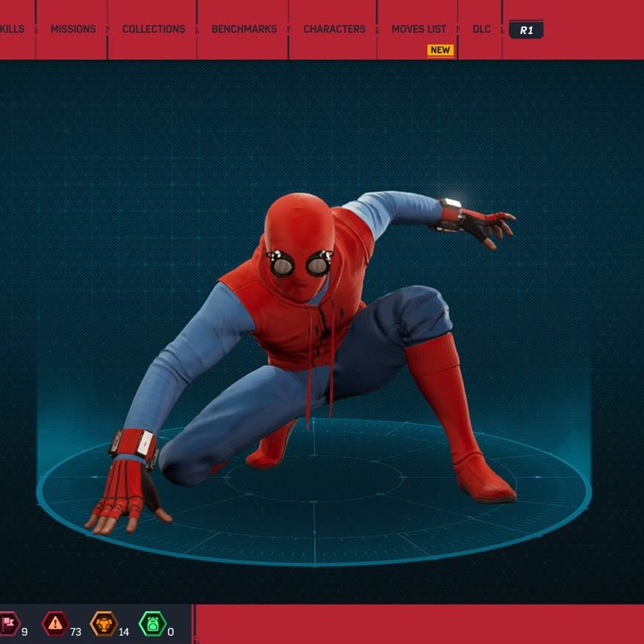
Task: Click the research token count 14
Action: coord(123,631)
